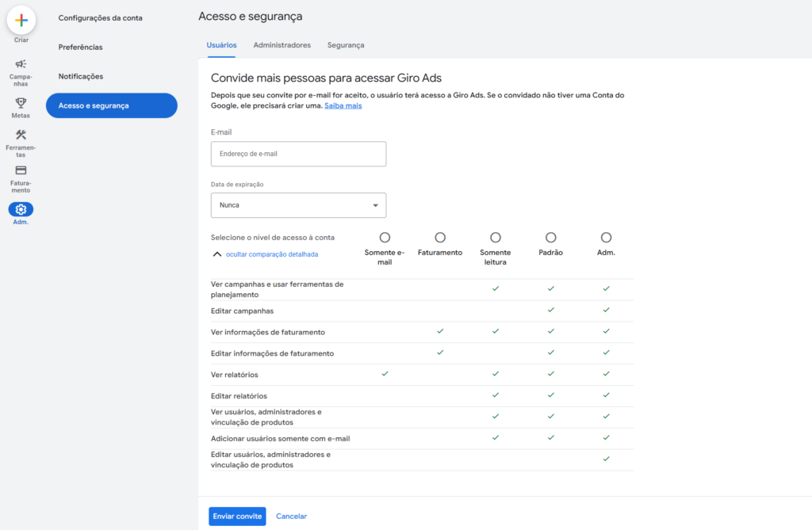Open Campanhas megaphone icon
The width and height of the screenshot is (812, 530).
click(x=21, y=64)
